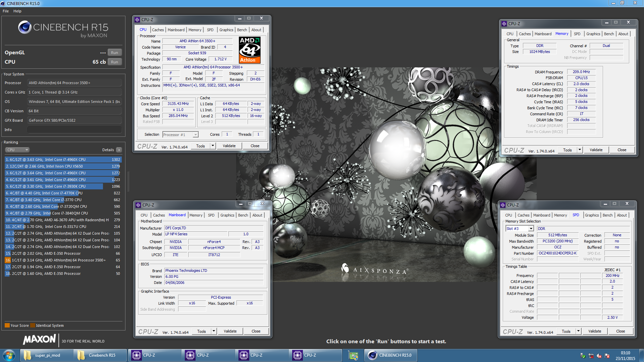Click the AMD Athlon 64 logo image
The width and height of the screenshot is (644, 362).
pos(250,50)
